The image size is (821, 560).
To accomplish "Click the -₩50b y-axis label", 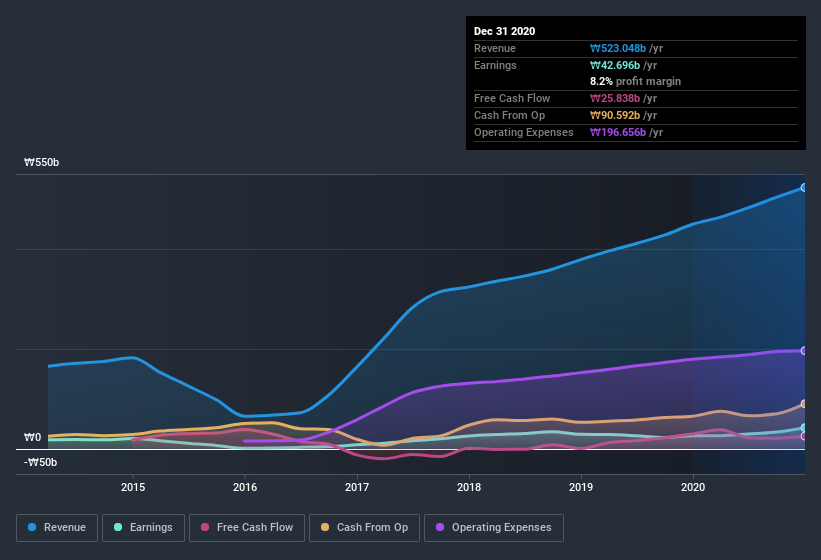I will click(x=40, y=462).
